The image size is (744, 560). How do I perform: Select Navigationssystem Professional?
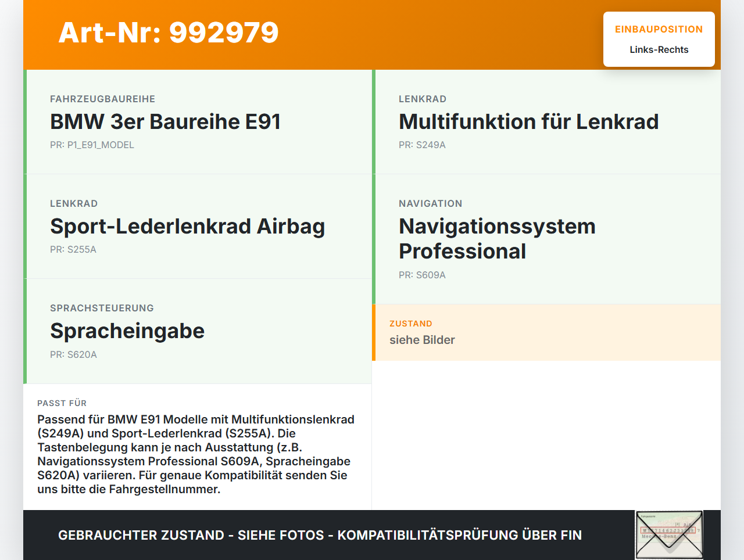tap(497, 238)
